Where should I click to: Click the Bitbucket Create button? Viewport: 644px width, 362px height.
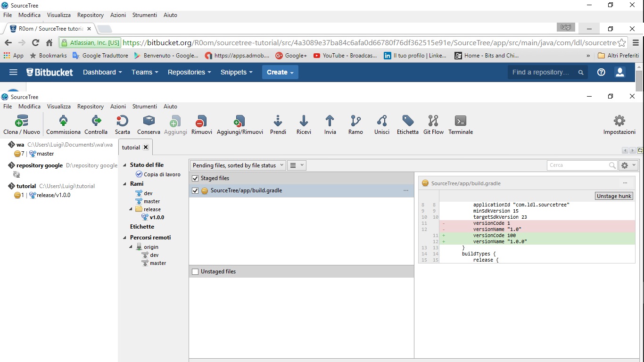coord(280,72)
